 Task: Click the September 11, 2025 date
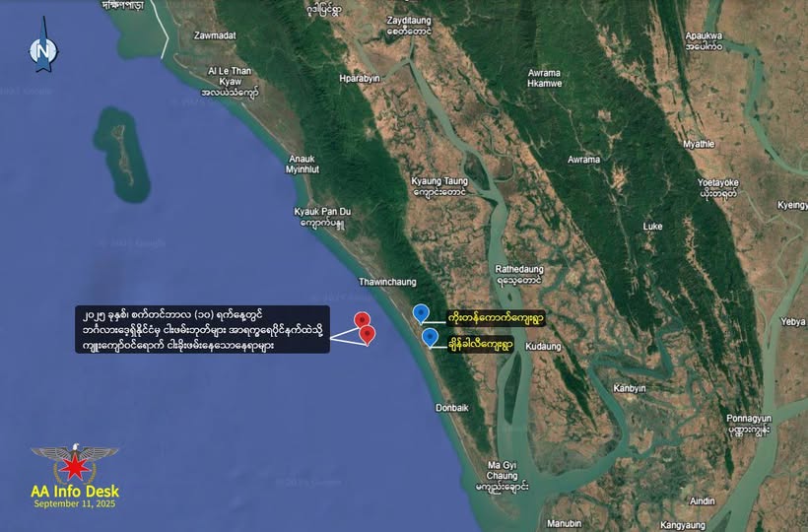point(75,504)
